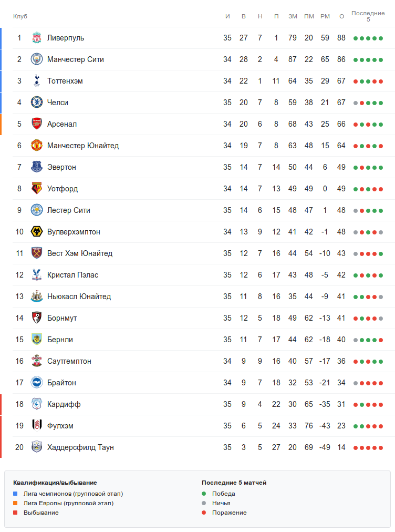
Task: Open the Хаддерсфилд Таун team name link
Action: pyautogui.click(x=80, y=447)
